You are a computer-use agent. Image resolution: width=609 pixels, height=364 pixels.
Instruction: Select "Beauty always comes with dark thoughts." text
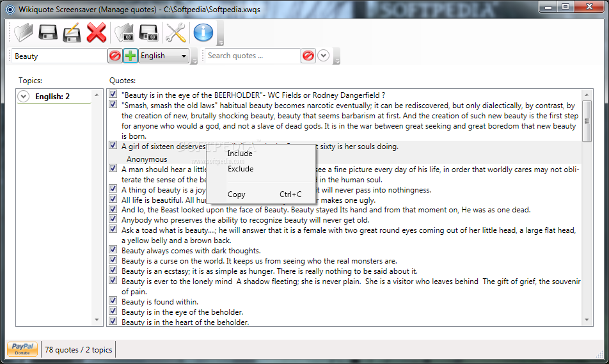pos(191,251)
